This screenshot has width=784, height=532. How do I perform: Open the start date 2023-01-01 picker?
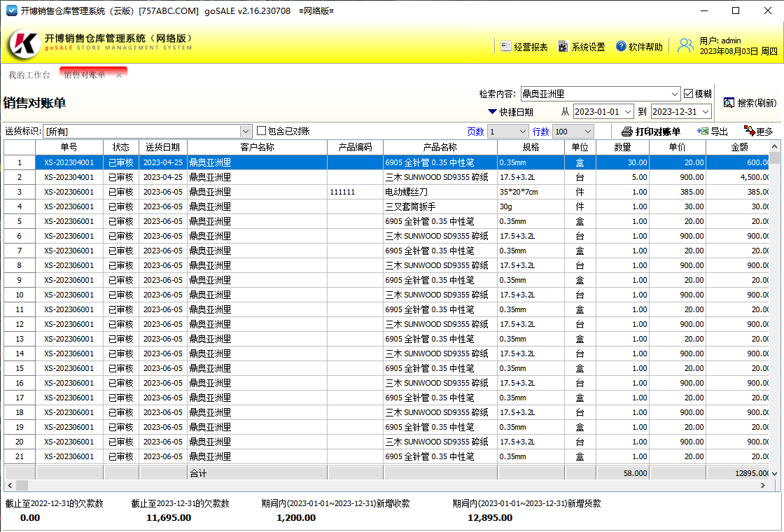point(627,112)
